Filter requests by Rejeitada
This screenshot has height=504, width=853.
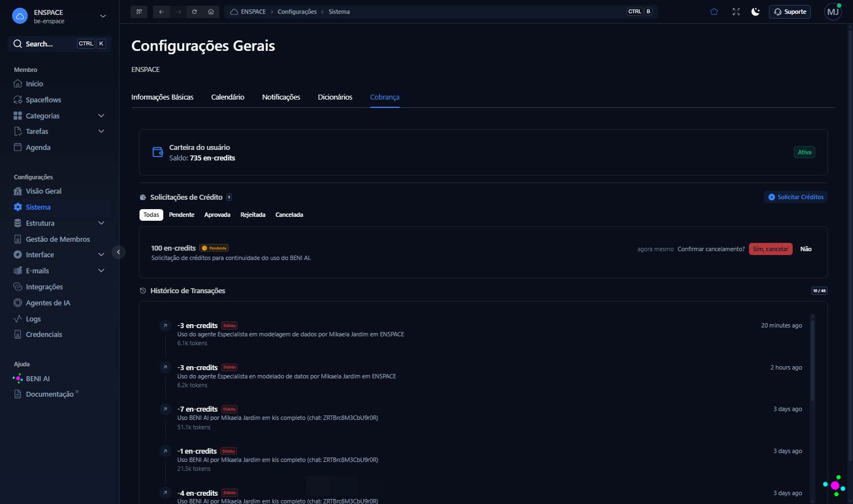[253, 215]
